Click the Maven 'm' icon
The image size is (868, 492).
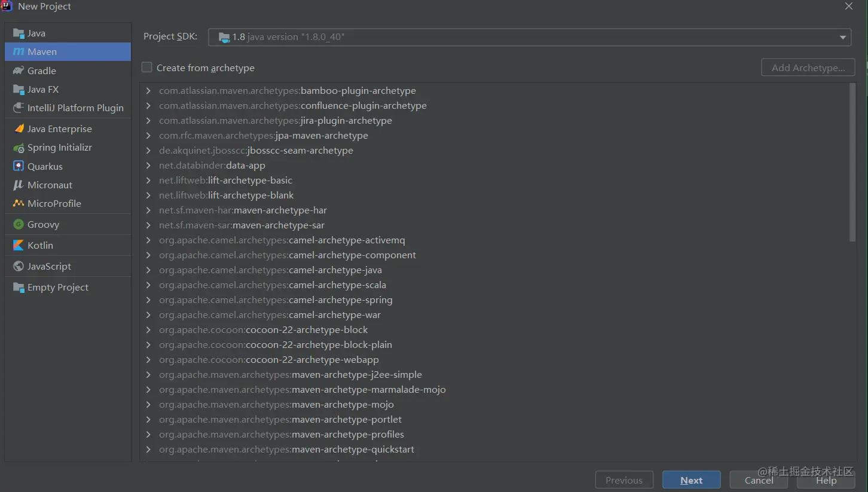click(x=19, y=52)
